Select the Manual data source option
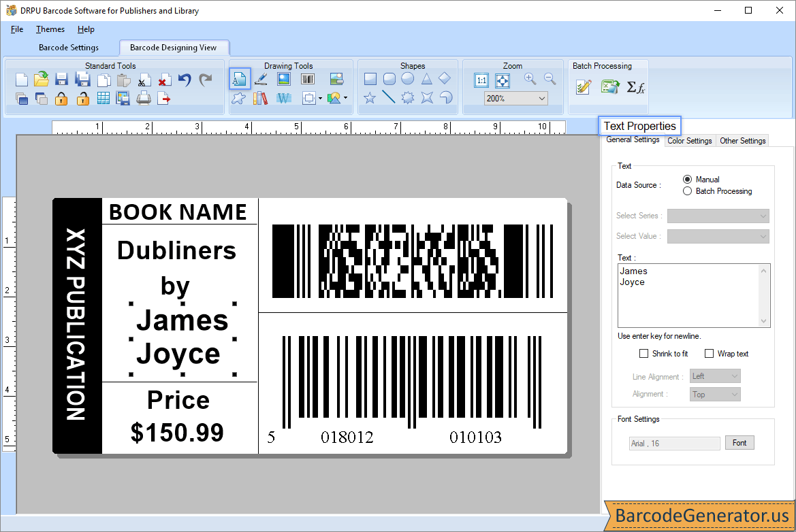This screenshot has width=796, height=532. coord(687,179)
